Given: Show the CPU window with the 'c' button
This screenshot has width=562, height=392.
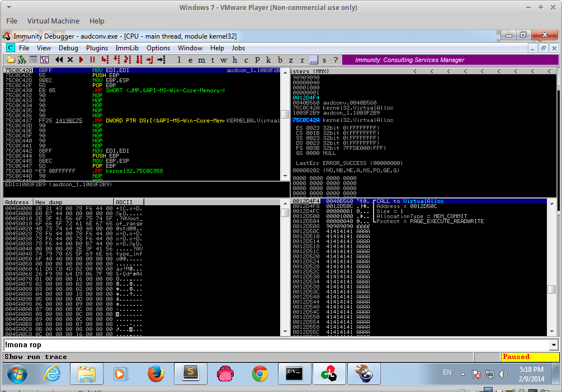Looking at the screenshot, I should 246,60.
